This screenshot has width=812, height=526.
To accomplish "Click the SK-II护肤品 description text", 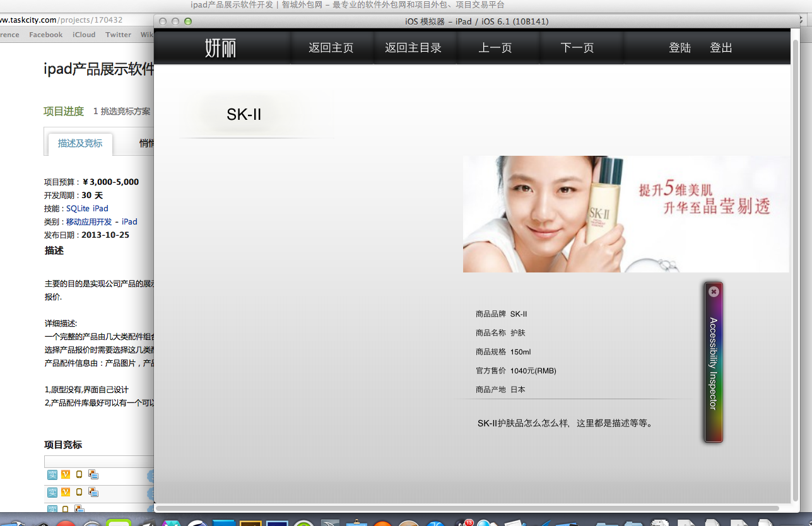I will pos(565,423).
